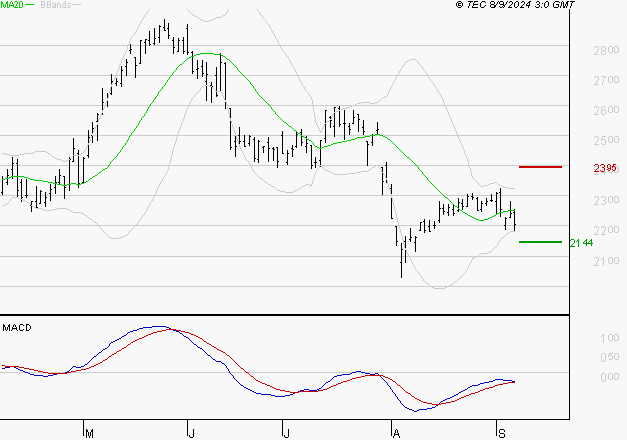Click the green support level line
This screenshot has width=627, height=440.
540,242
